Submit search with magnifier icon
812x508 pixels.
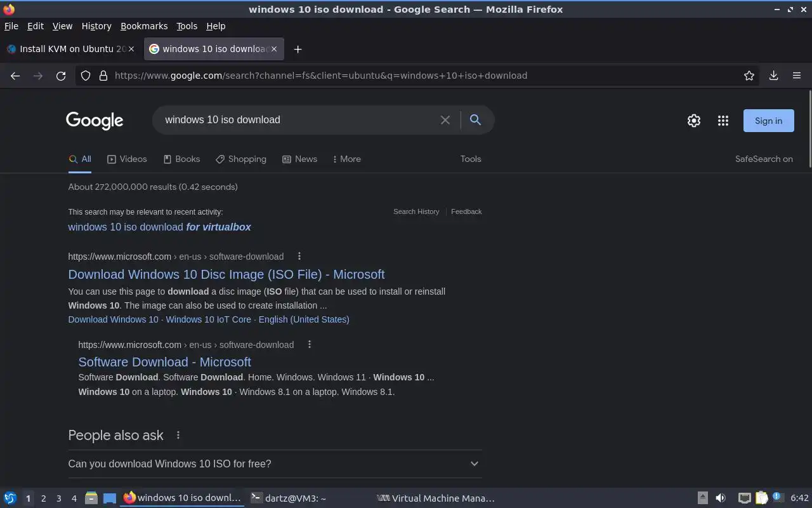click(475, 119)
